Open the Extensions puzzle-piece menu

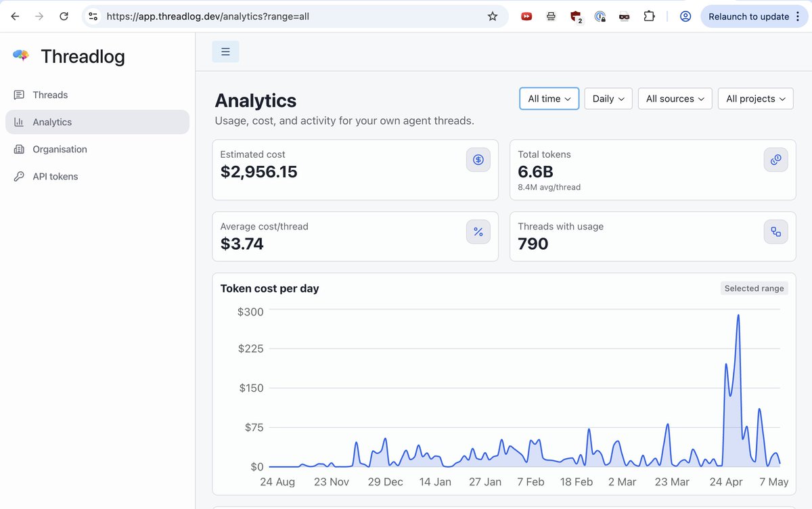(x=649, y=16)
